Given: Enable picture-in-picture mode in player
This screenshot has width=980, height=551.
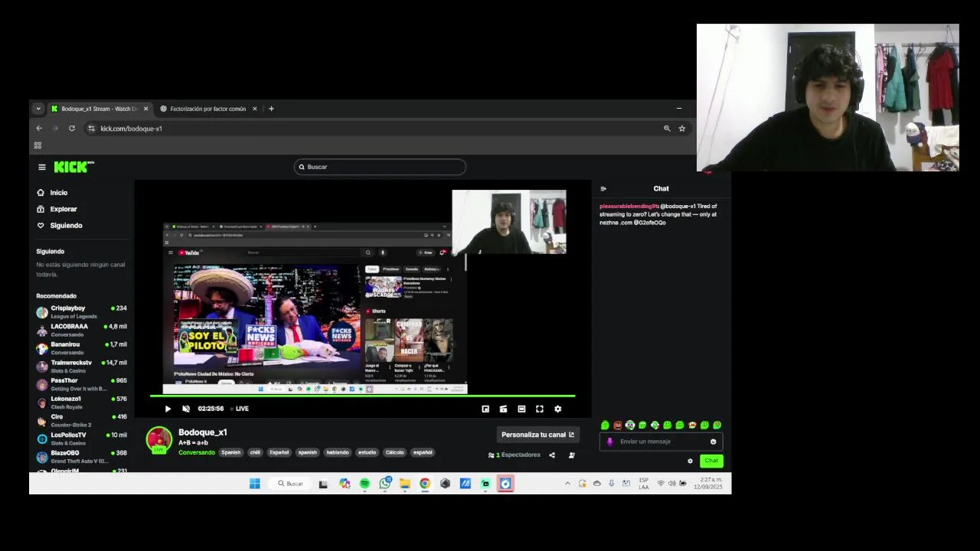Looking at the screenshot, I should point(485,409).
